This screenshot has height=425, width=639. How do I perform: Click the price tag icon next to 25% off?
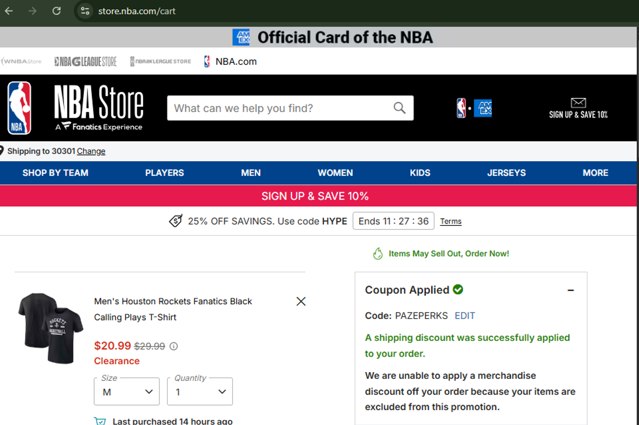click(176, 221)
